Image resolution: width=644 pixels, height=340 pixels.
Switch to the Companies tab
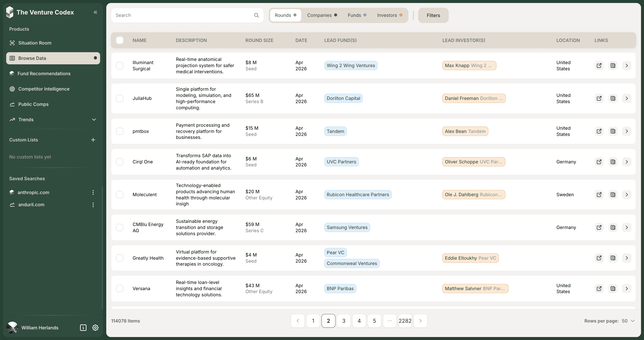[x=322, y=15]
